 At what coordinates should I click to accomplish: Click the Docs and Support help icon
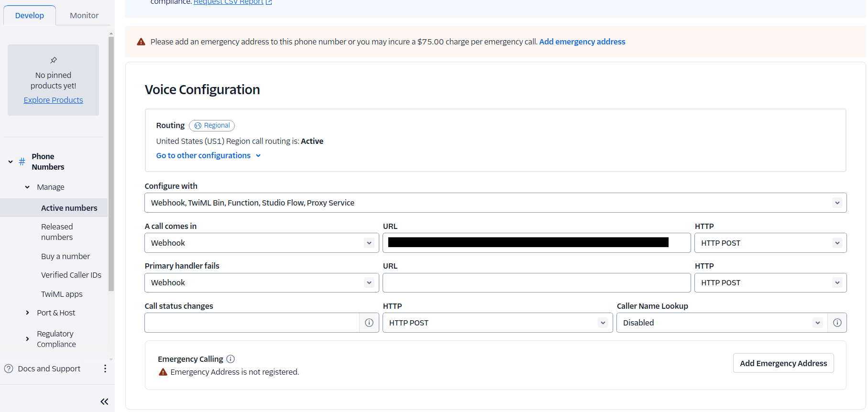pos(9,369)
